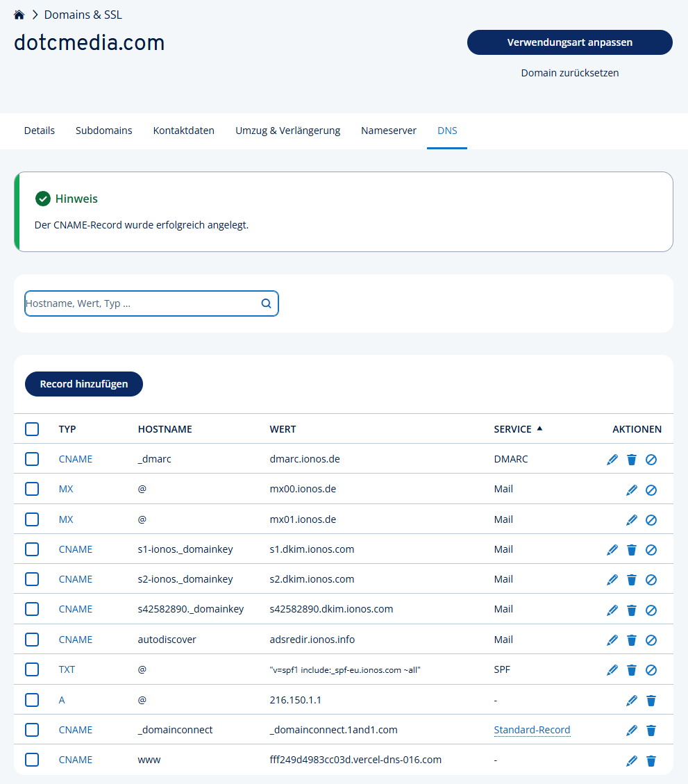
Task: Open the Subdomains tab
Action: point(103,130)
